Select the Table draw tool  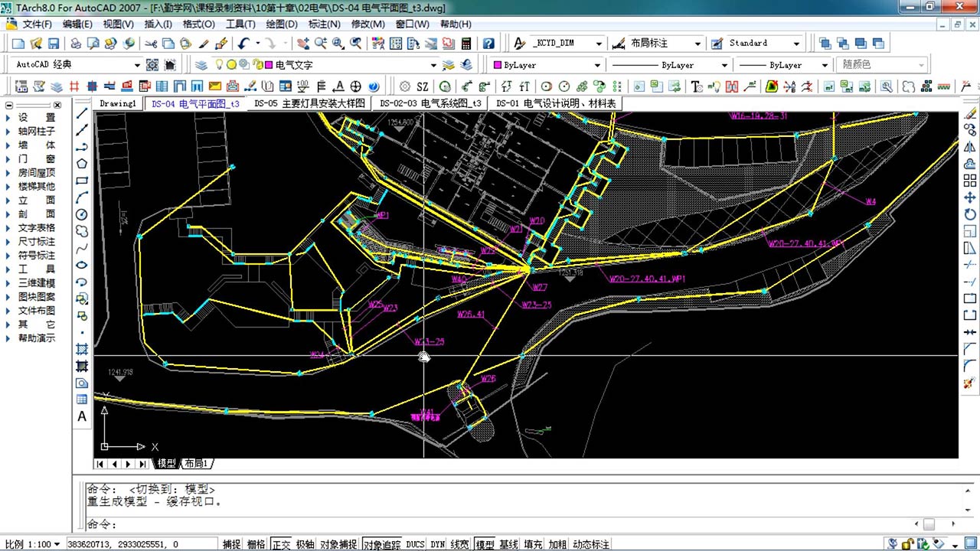pos(82,399)
